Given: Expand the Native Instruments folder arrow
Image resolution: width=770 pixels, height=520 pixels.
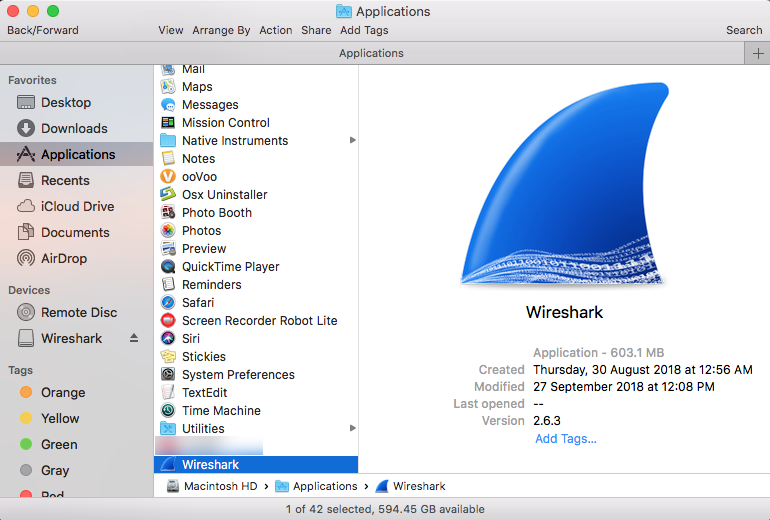Looking at the screenshot, I should point(352,141).
